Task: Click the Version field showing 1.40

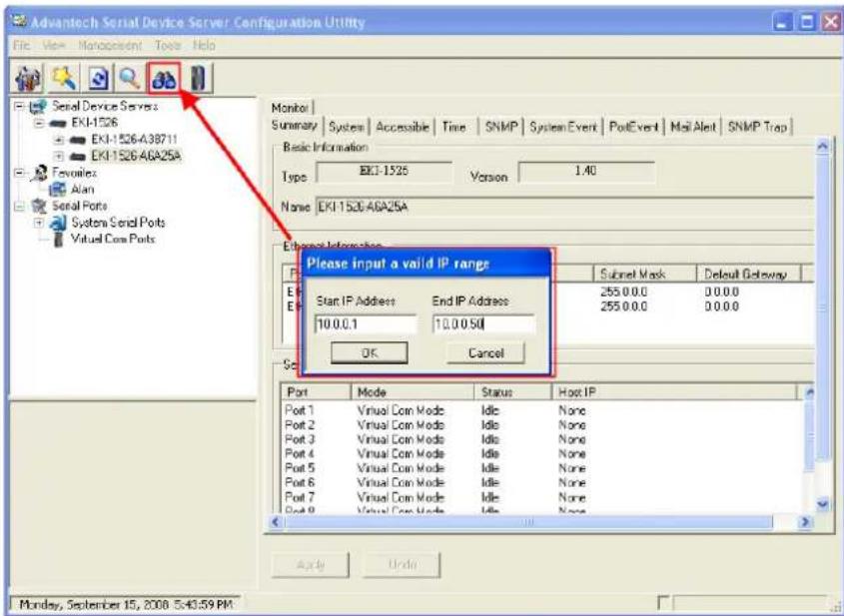Action: tap(586, 173)
